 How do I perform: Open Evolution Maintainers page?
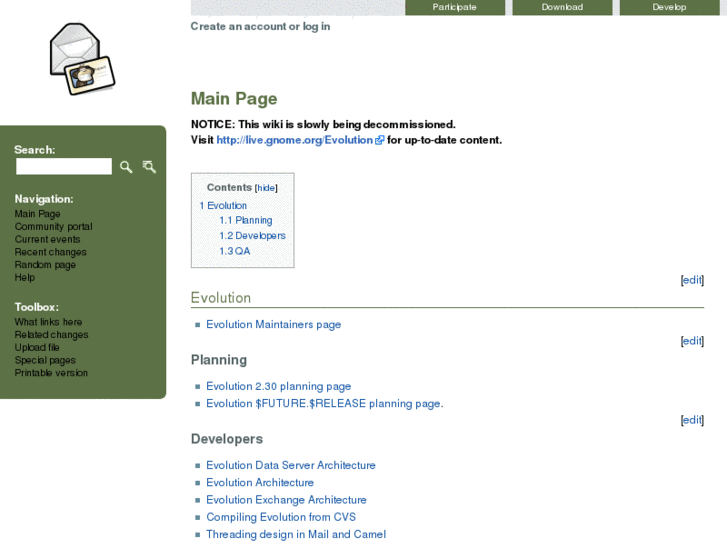click(x=274, y=324)
